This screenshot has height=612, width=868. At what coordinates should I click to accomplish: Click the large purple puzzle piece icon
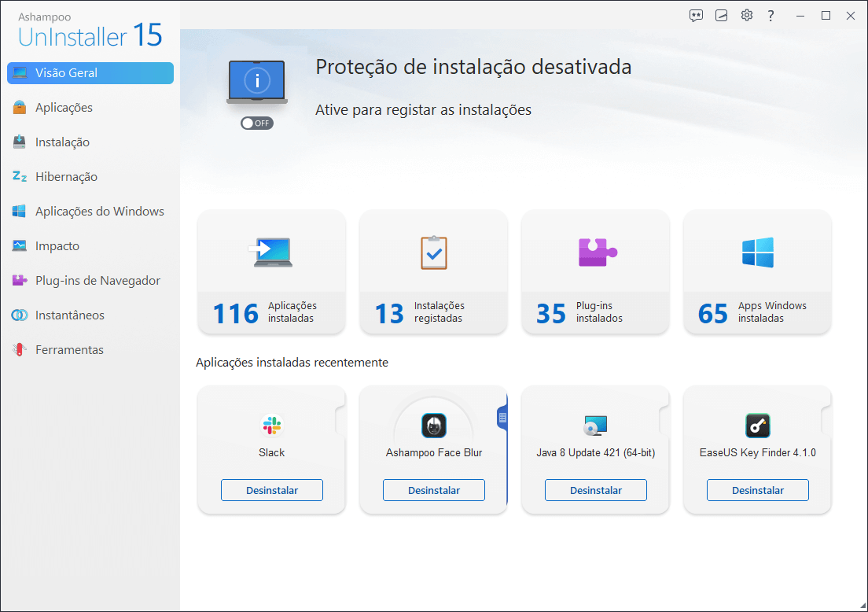598,252
